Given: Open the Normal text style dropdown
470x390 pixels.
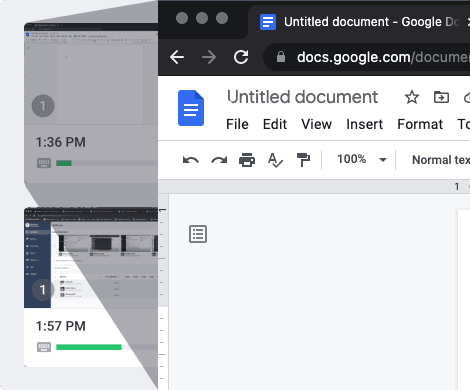Looking at the screenshot, I should (441, 160).
